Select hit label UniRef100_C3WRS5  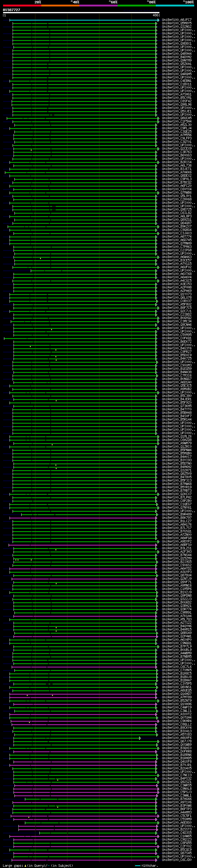click(177, 785)
